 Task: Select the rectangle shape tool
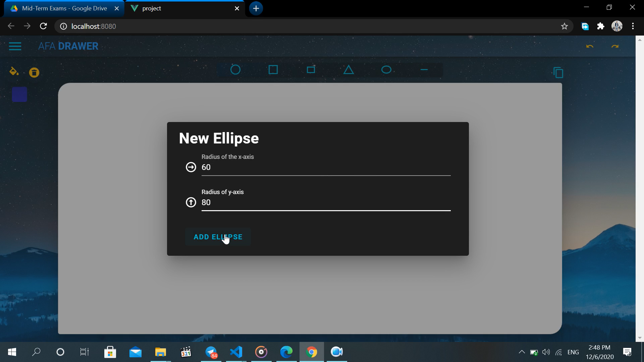click(x=311, y=69)
